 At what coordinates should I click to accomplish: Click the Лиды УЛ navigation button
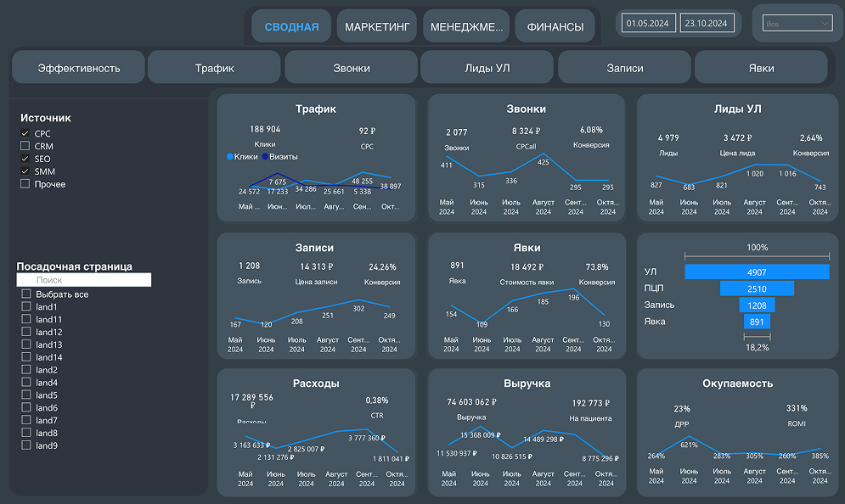click(x=487, y=68)
